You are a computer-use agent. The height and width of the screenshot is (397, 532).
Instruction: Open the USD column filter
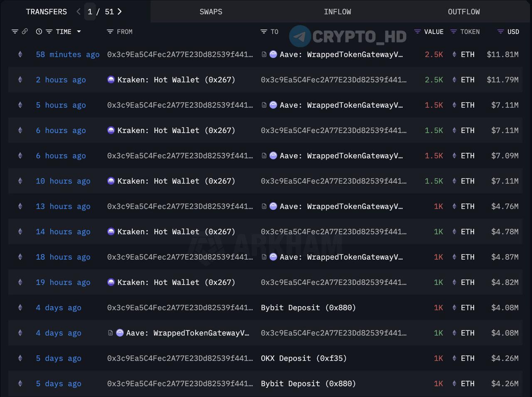coord(501,32)
